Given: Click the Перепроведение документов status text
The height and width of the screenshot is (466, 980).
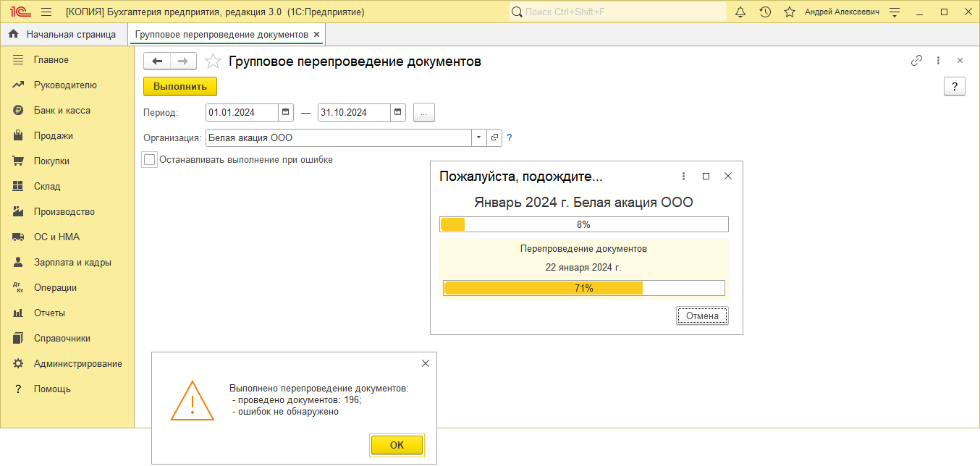Looking at the screenshot, I should tap(583, 248).
